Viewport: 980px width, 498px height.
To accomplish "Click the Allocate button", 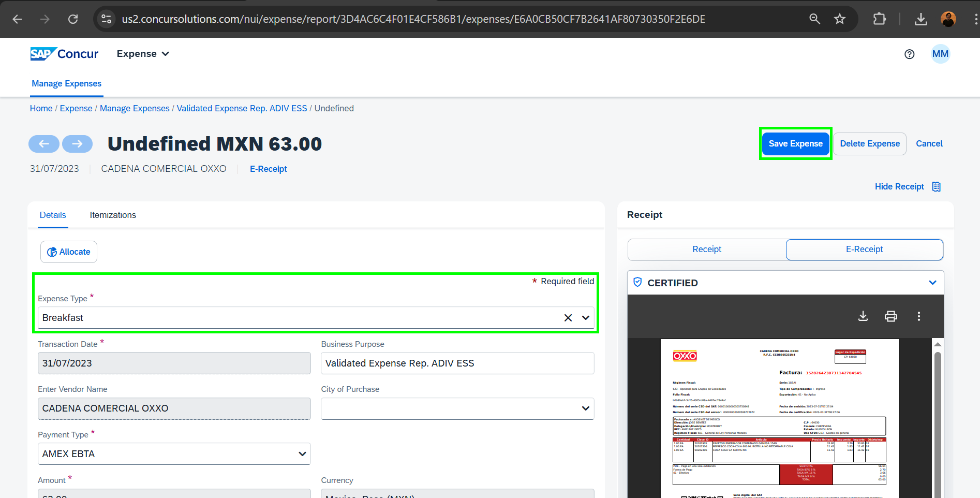I will (x=69, y=252).
